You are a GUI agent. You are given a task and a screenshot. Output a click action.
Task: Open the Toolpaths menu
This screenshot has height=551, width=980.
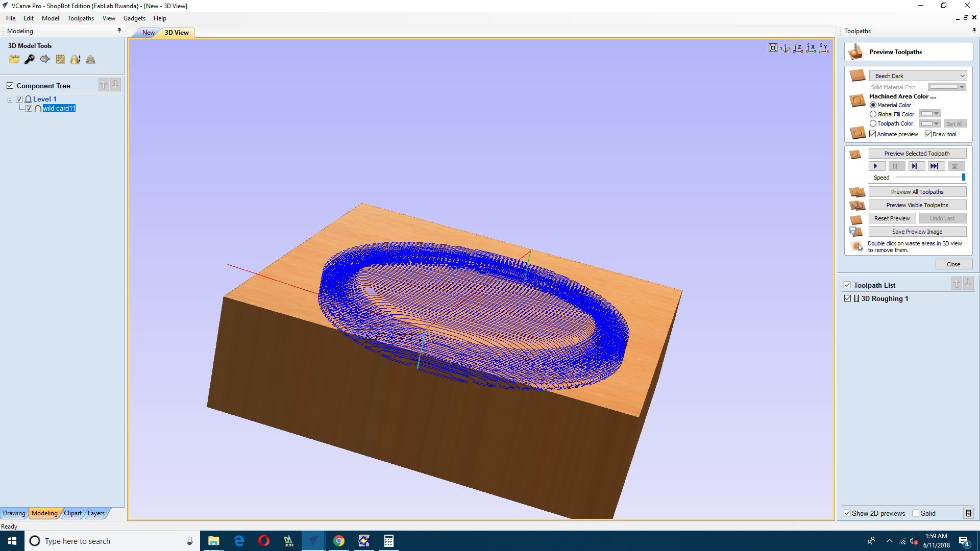click(80, 18)
